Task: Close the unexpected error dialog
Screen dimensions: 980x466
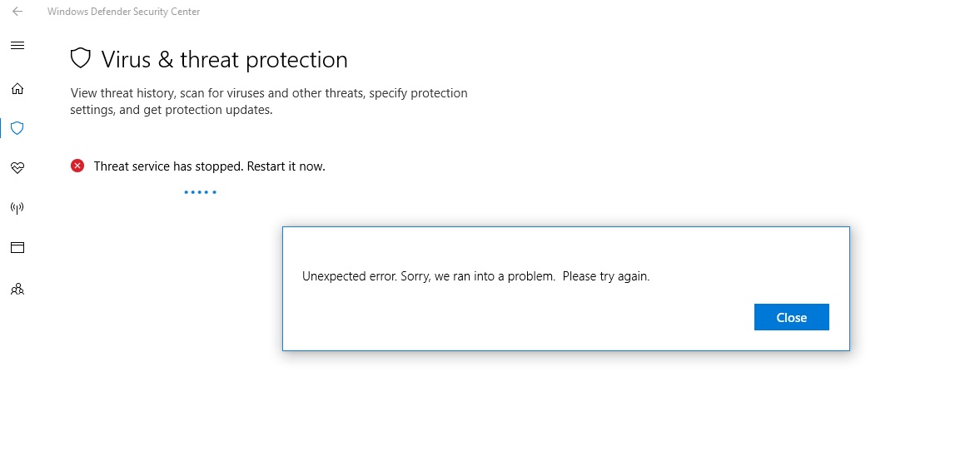Action: pos(791,317)
